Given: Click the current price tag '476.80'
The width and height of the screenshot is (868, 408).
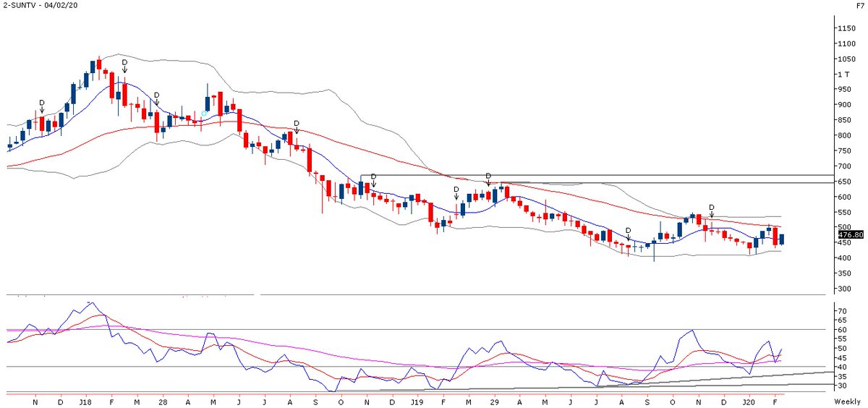Looking at the screenshot, I should tap(850, 234).
